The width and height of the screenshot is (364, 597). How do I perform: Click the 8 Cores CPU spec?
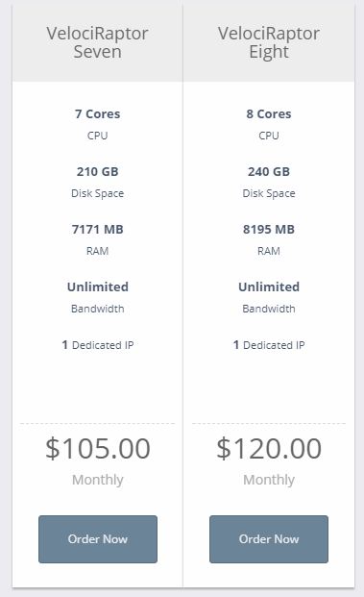(269, 113)
